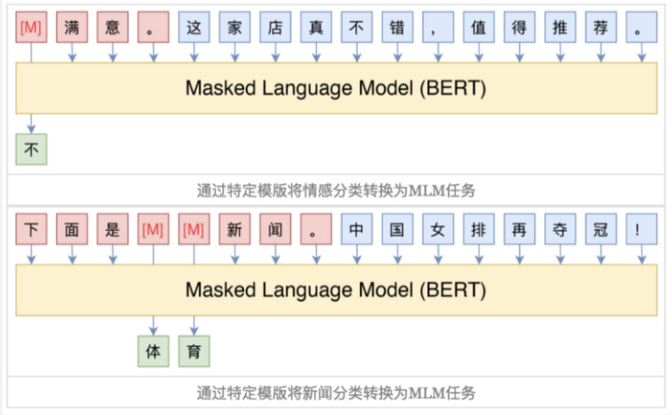Select the blue 中 token box
672x415 pixels.
[355, 230]
